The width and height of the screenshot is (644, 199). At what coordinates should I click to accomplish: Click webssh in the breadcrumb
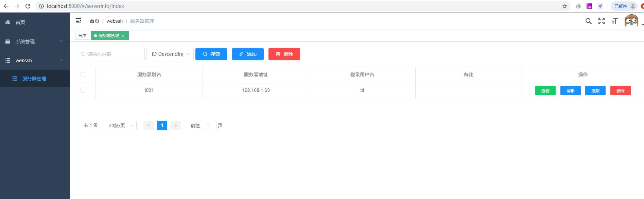coord(115,21)
